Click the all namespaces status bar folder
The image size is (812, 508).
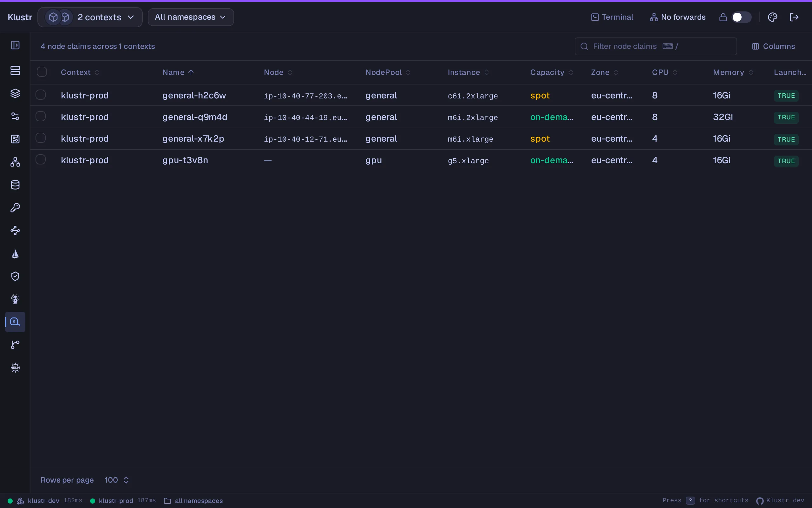click(x=193, y=501)
